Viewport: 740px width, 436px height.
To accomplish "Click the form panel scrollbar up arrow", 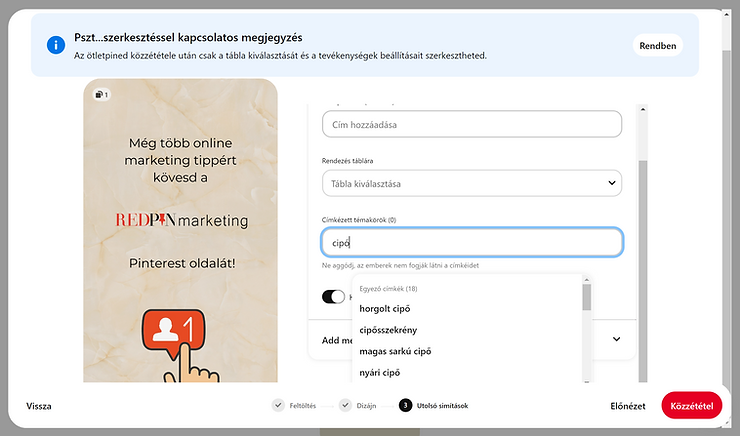I will [642, 109].
